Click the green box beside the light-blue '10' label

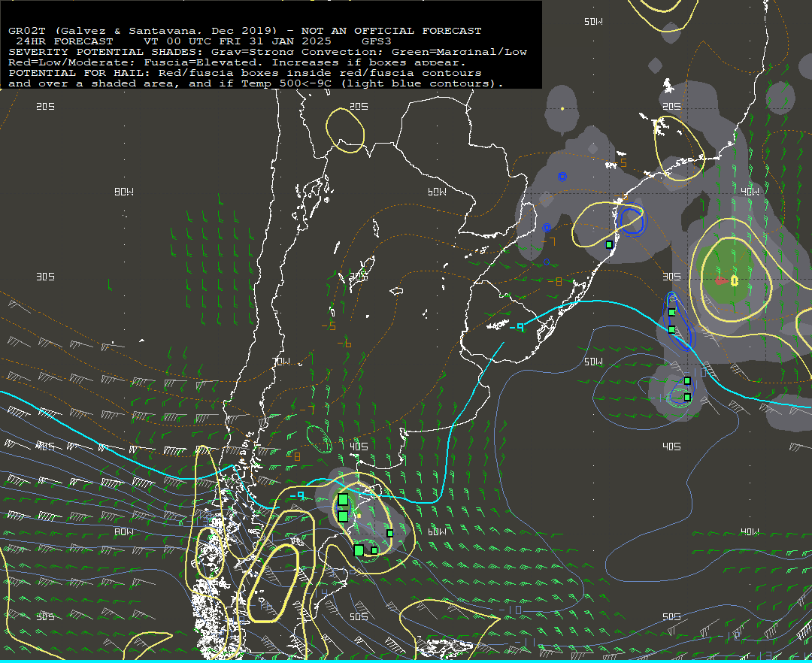(687, 380)
